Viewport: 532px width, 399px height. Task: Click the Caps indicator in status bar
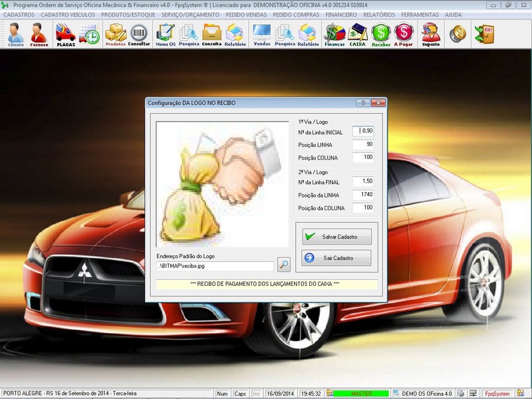tap(240, 394)
